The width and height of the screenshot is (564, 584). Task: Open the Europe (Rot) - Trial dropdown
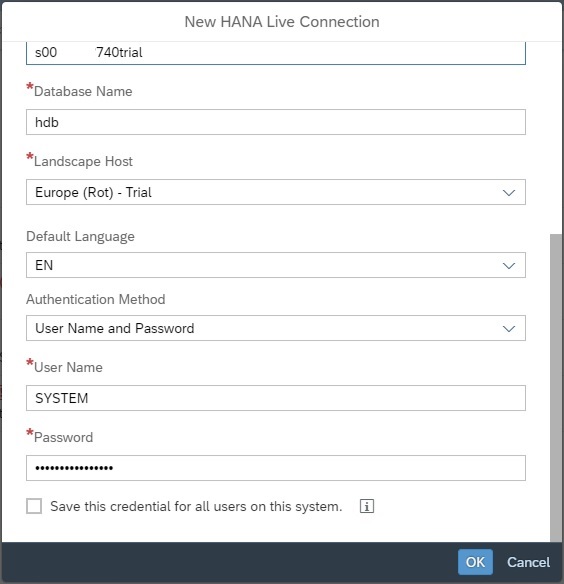[x=276, y=192]
